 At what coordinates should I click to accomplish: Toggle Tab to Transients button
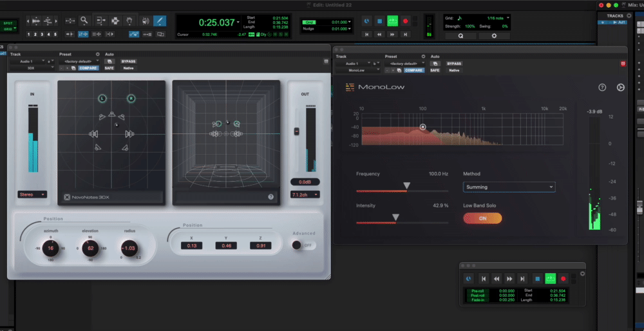tap(70, 34)
